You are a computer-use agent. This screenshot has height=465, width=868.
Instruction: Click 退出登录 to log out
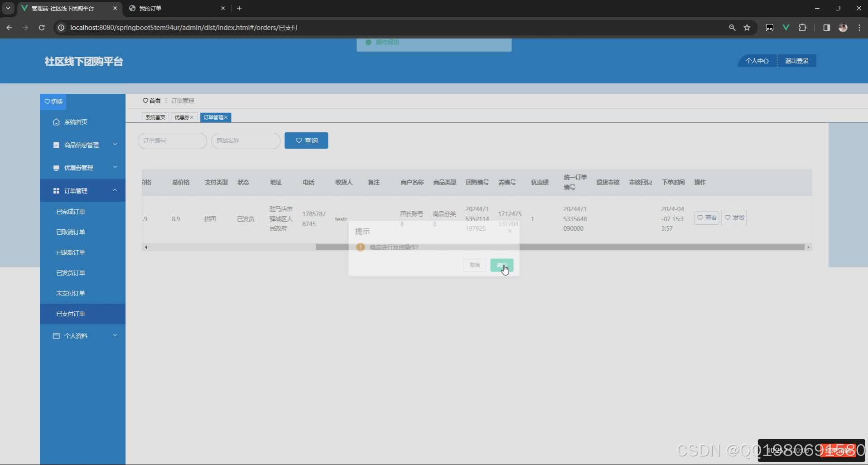coord(796,61)
